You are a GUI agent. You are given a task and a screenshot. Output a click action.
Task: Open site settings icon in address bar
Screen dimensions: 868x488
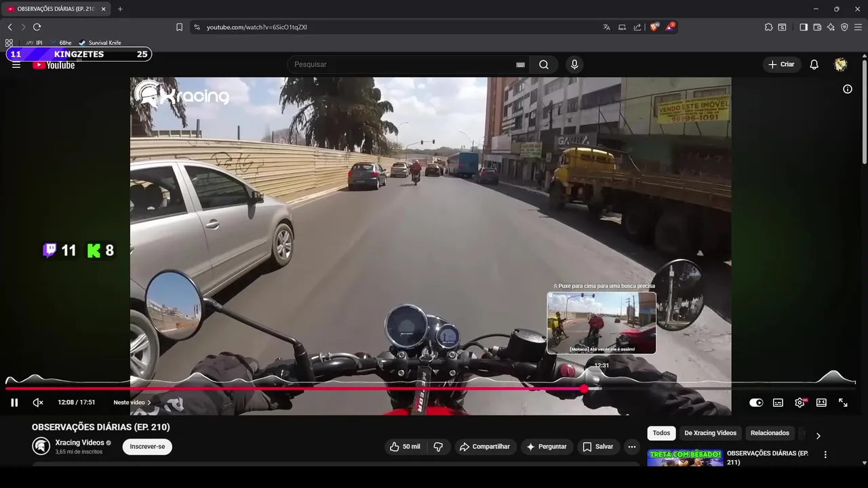pyautogui.click(x=197, y=27)
